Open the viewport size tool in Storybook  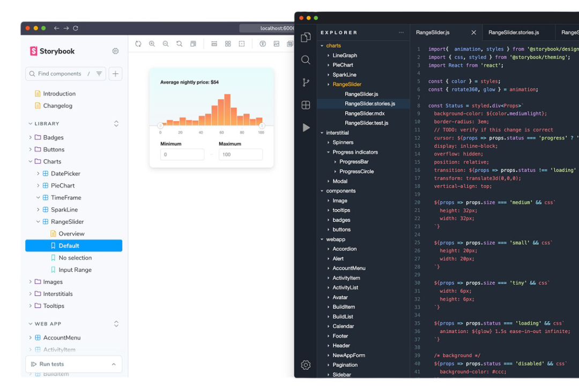pos(193,43)
